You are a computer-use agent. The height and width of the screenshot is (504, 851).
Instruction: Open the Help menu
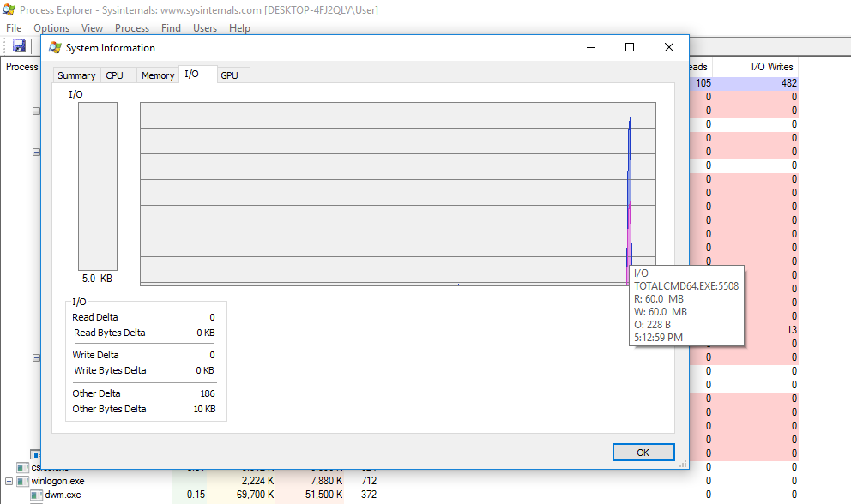[x=239, y=28]
